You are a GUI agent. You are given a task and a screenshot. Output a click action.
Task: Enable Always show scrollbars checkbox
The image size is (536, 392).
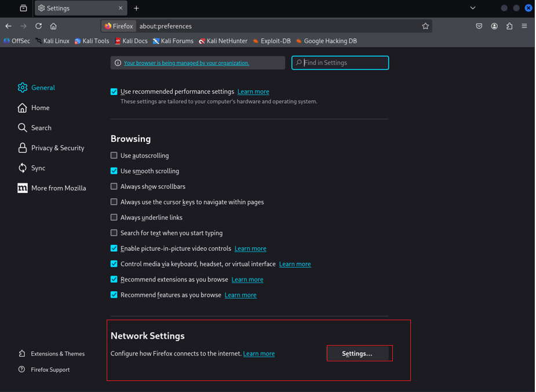114,186
